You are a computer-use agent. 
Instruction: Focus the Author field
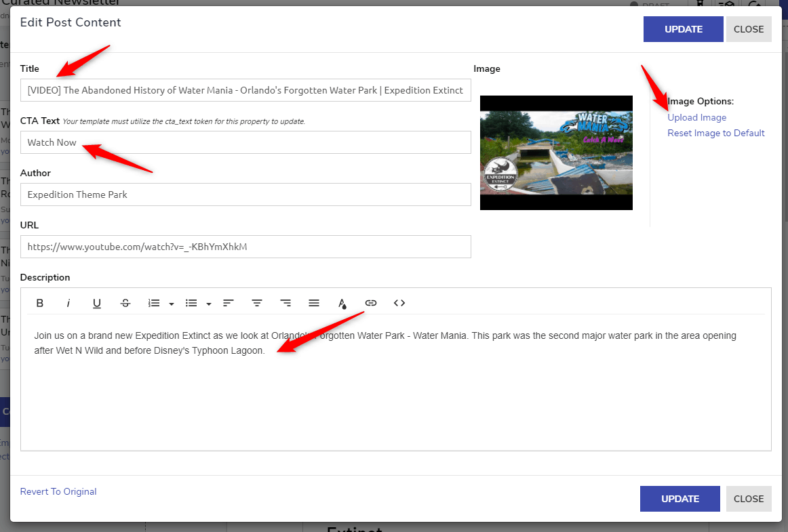245,195
